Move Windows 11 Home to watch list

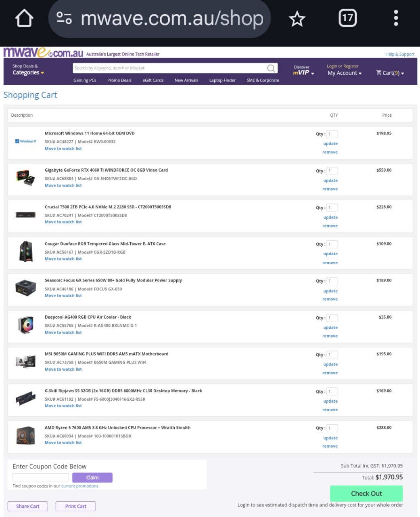click(x=63, y=149)
